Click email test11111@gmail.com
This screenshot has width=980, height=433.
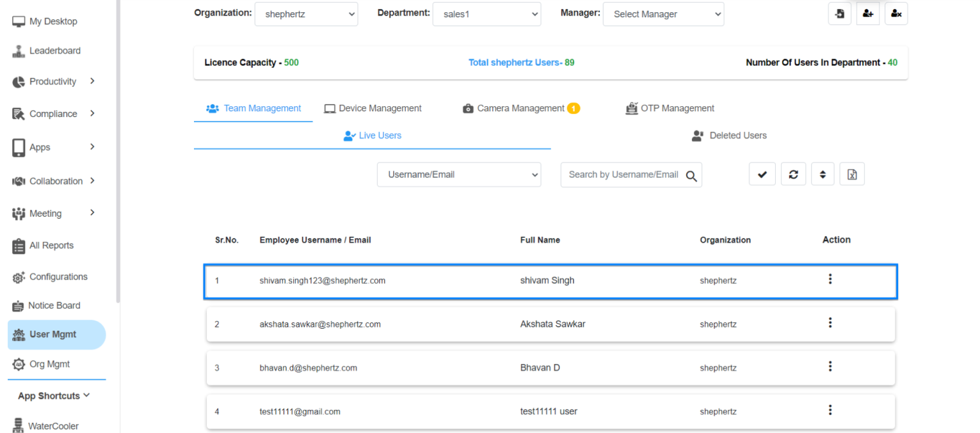point(300,412)
